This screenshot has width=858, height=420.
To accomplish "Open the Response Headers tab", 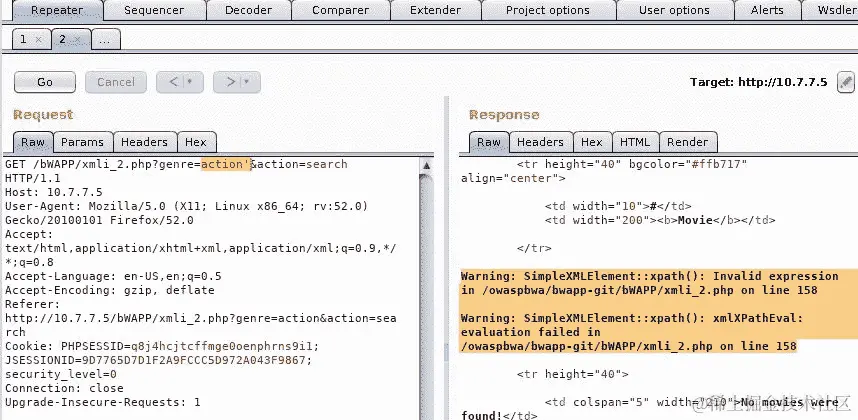I will 541,142.
